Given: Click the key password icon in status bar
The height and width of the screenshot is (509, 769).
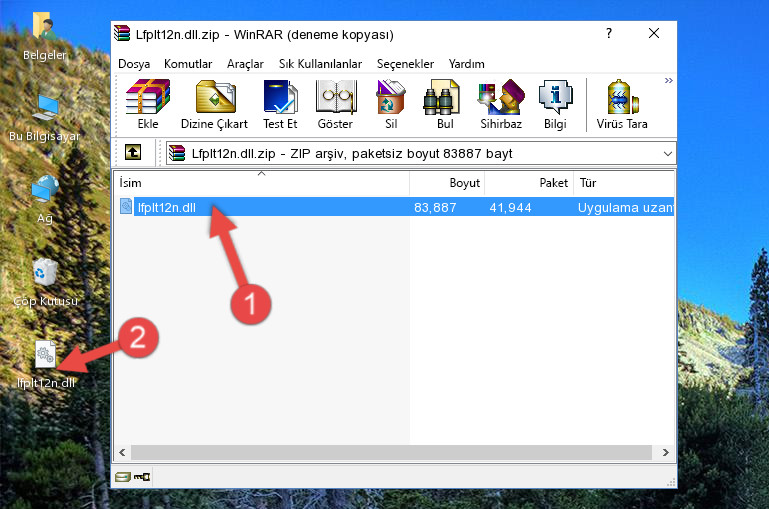Looking at the screenshot, I should [142, 477].
